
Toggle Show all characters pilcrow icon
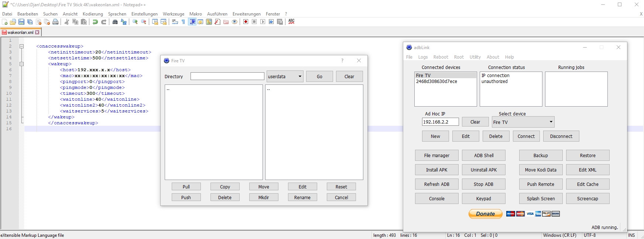tap(184, 22)
